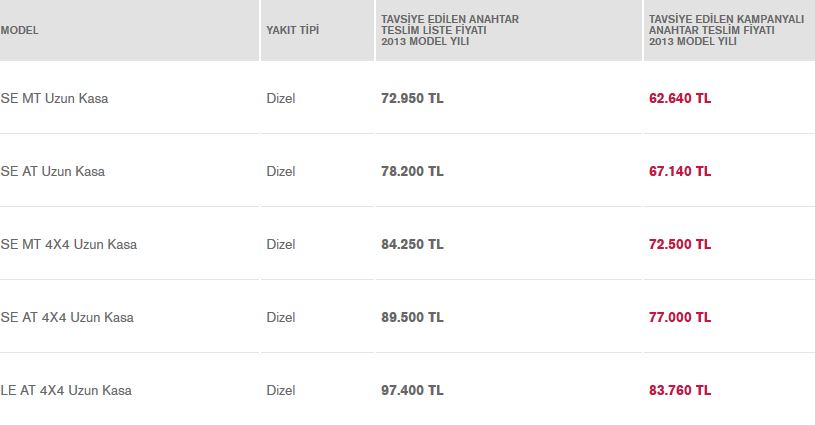Click the red 83.760 TL campaign price
815x425 pixels.
(x=680, y=390)
